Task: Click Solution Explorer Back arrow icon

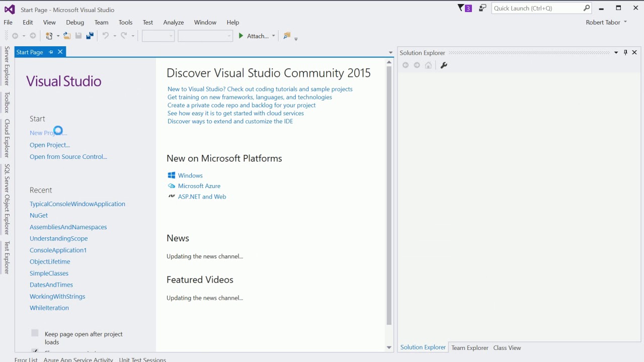Action: [x=406, y=65]
